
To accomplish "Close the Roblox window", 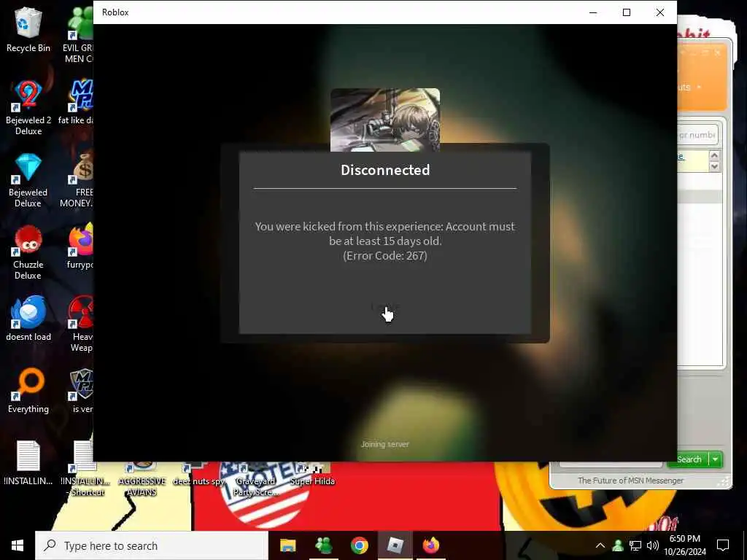I will coord(659,12).
